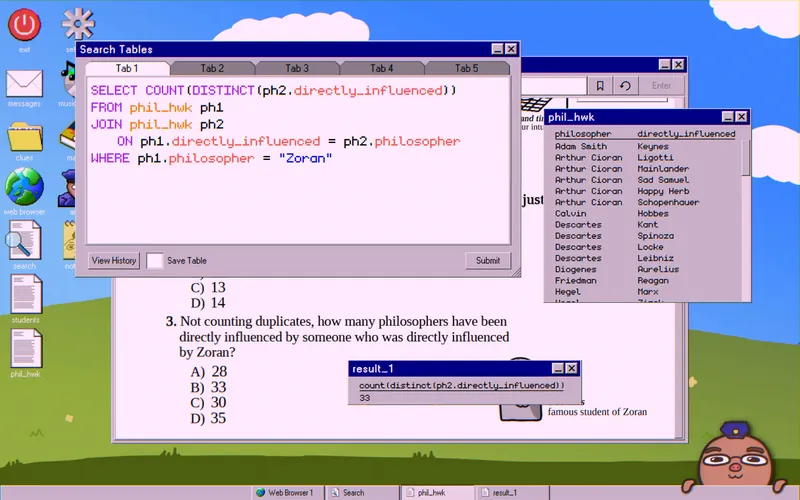800x500 pixels.
Task: Select answer C) 13 on the web page
Action: (x=208, y=287)
